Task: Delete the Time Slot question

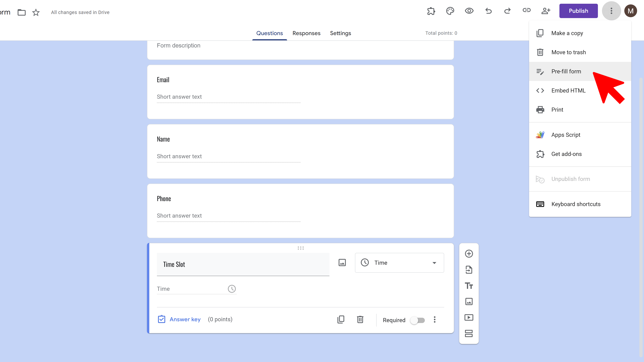Action: point(360,319)
